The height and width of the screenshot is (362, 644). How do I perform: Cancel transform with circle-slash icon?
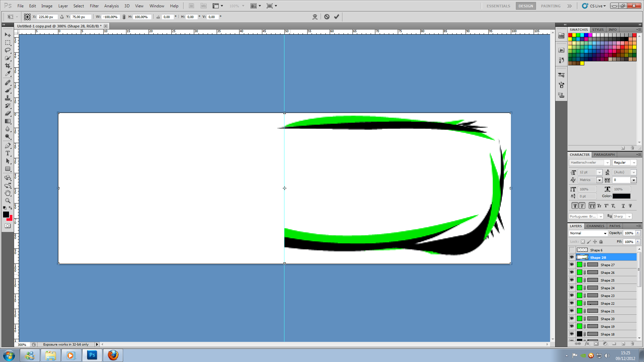click(x=327, y=17)
